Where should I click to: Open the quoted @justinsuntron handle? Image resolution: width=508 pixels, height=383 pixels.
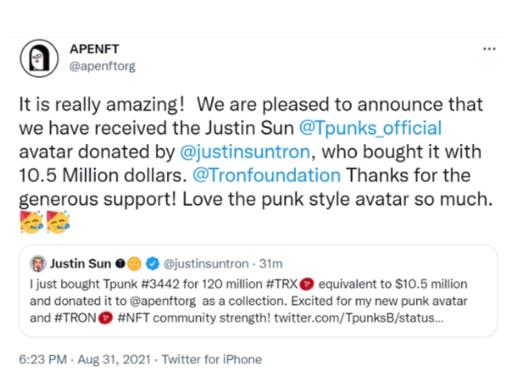(x=206, y=264)
